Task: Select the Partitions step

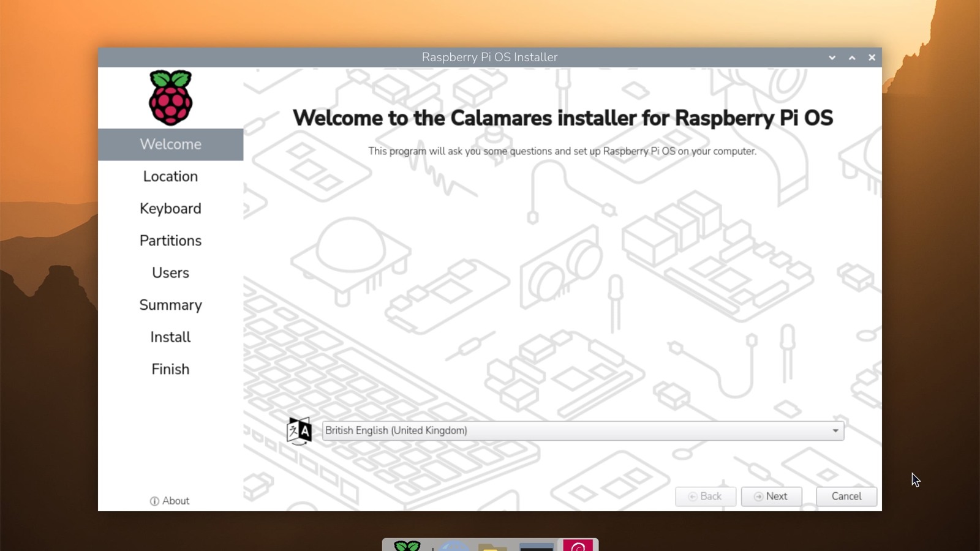Action: (170, 241)
